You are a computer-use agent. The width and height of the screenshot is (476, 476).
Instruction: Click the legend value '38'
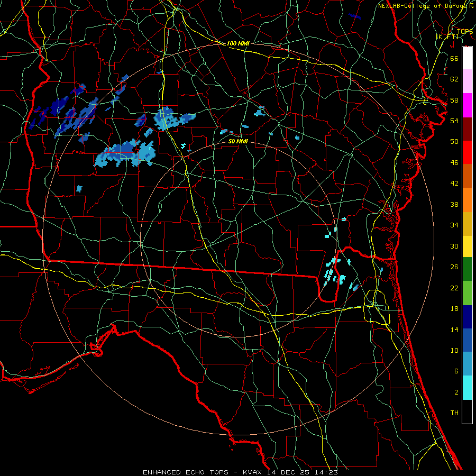(454, 204)
